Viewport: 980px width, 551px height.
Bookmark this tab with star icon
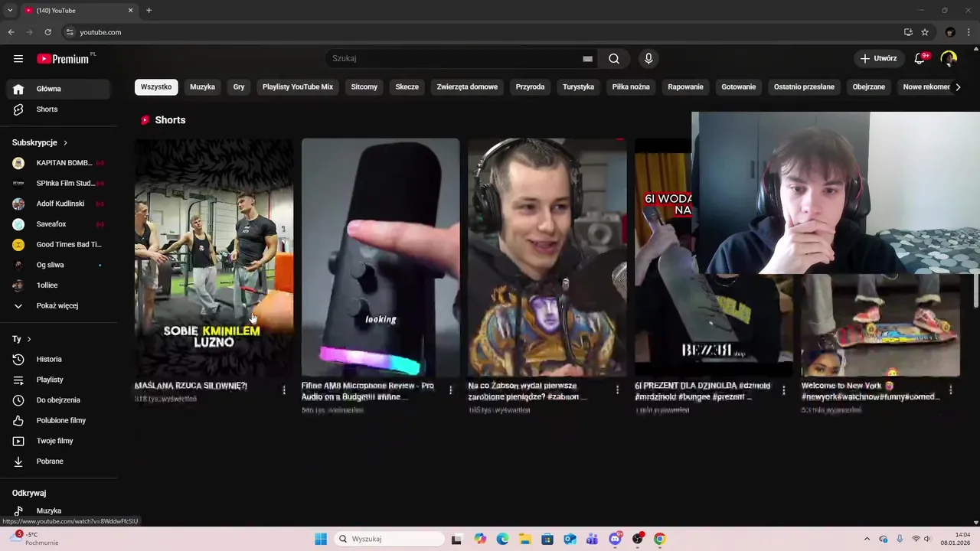[x=925, y=32]
